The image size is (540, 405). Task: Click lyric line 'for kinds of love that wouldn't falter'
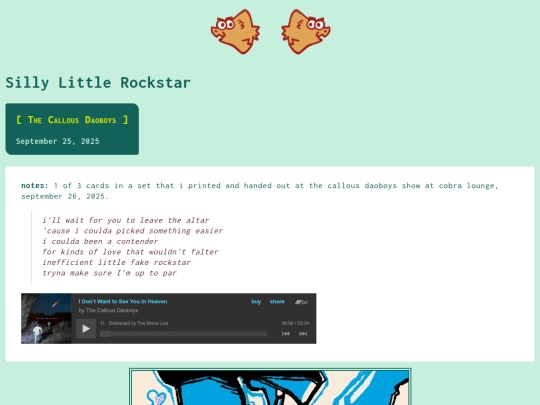coord(130,252)
